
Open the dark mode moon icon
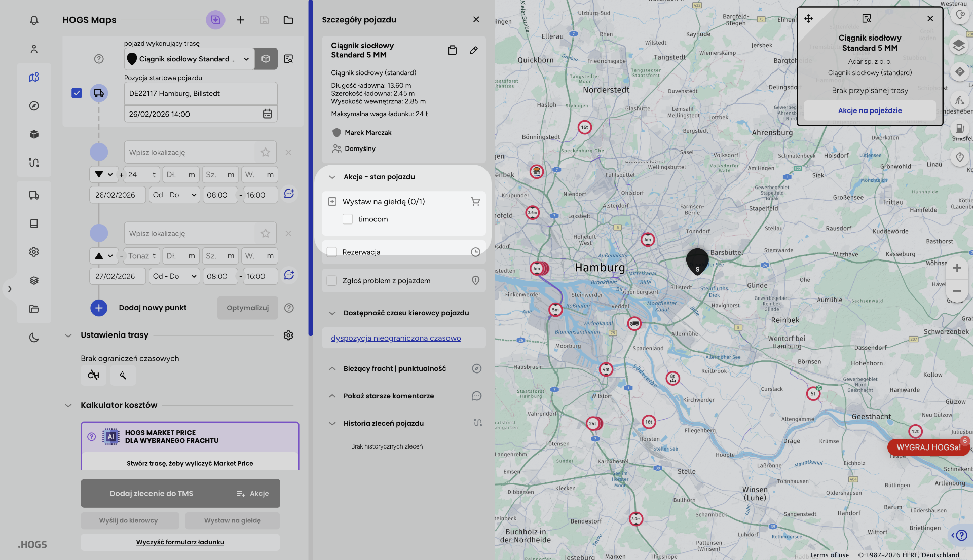coord(34,338)
